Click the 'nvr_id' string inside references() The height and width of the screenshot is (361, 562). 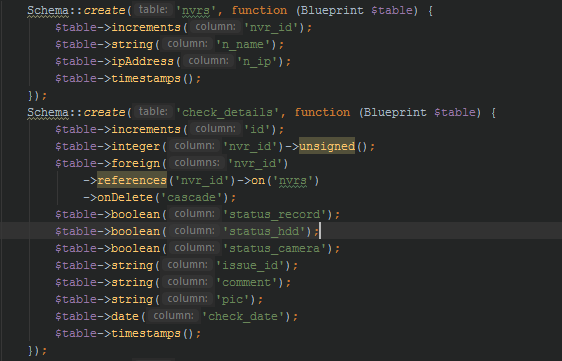[x=202, y=180]
